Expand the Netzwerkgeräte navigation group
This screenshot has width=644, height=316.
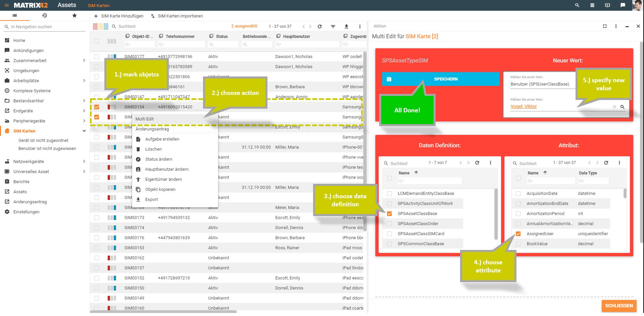click(84, 161)
